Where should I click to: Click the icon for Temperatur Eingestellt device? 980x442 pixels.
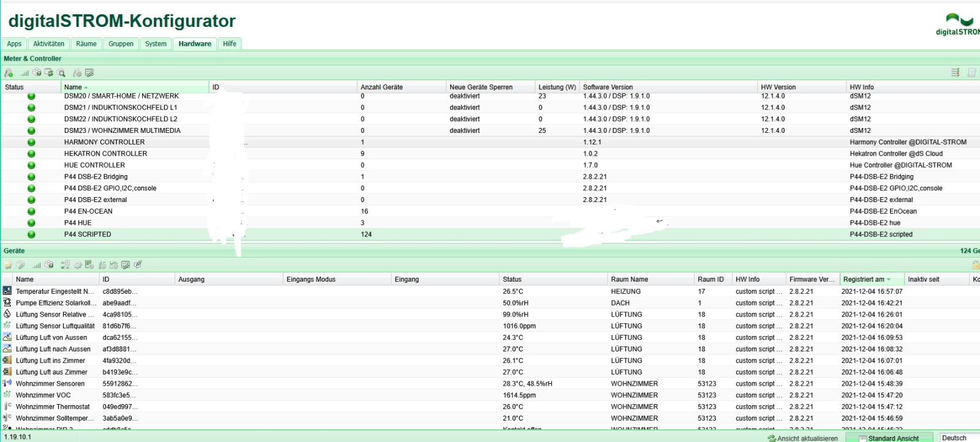(7, 291)
